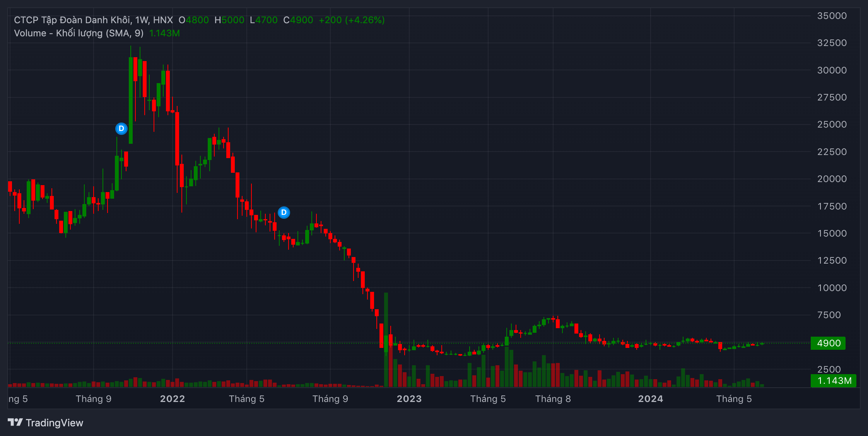Click the volume value label 1.143M on axis
The image size is (868, 436).
tap(834, 381)
